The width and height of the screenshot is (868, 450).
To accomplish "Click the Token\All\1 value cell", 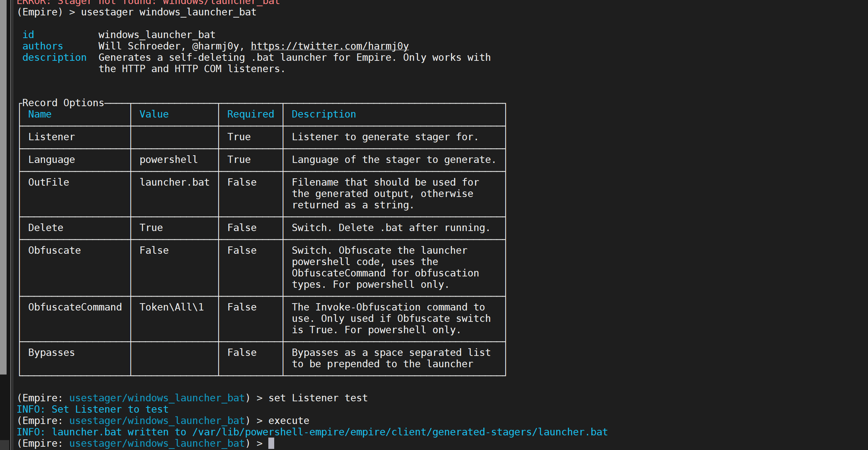I will pyautogui.click(x=172, y=307).
